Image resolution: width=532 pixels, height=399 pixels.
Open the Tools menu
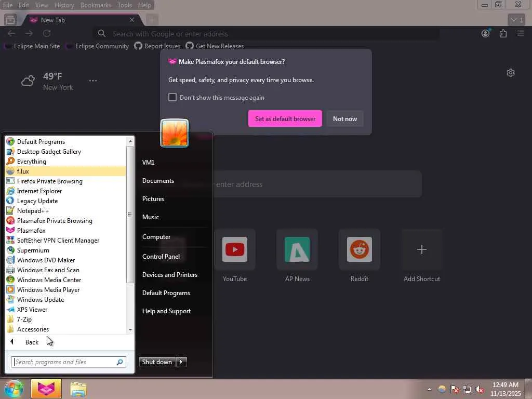(125, 5)
